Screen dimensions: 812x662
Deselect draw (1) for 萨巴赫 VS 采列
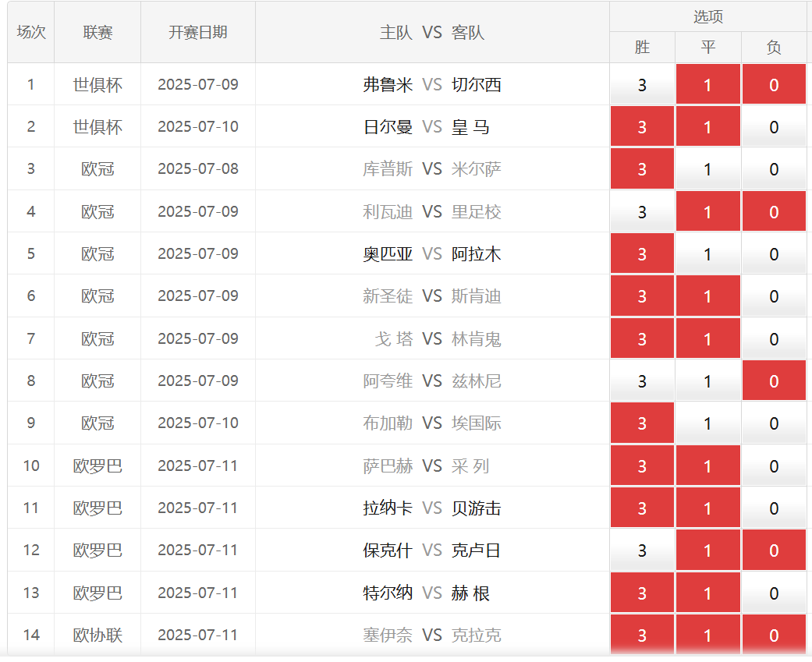708,466
